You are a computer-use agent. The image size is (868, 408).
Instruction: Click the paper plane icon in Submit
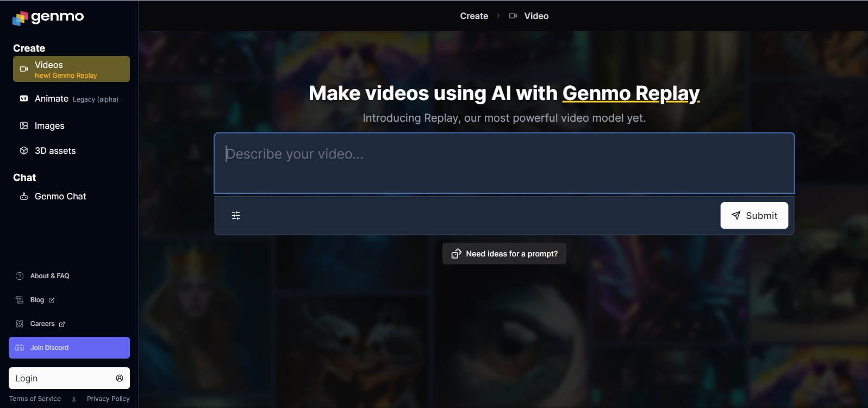coord(736,216)
